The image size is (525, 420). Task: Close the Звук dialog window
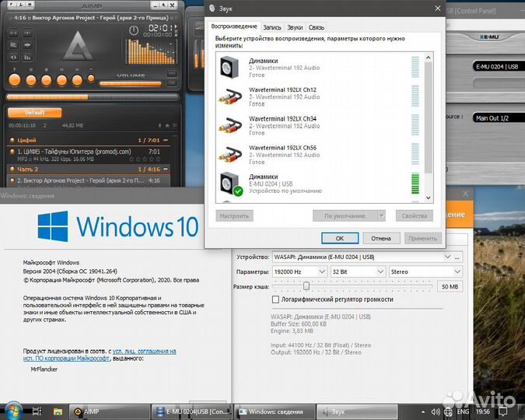pos(437,9)
